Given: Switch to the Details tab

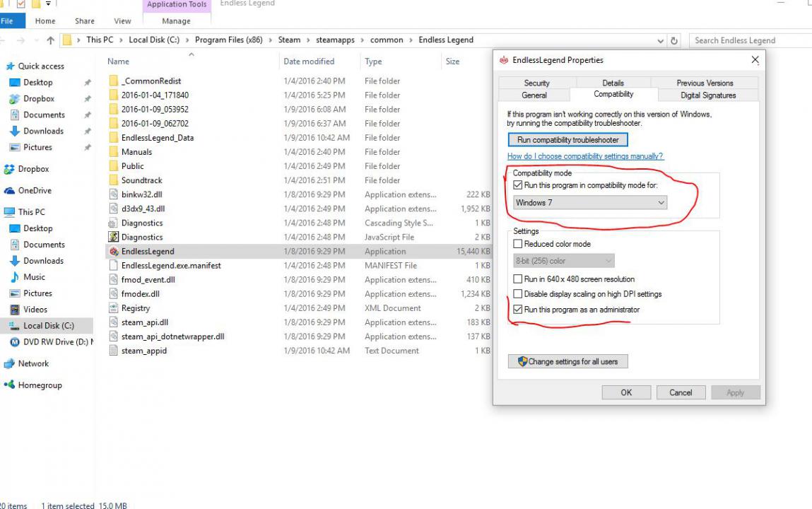Looking at the screenshot, I should 613,83.
